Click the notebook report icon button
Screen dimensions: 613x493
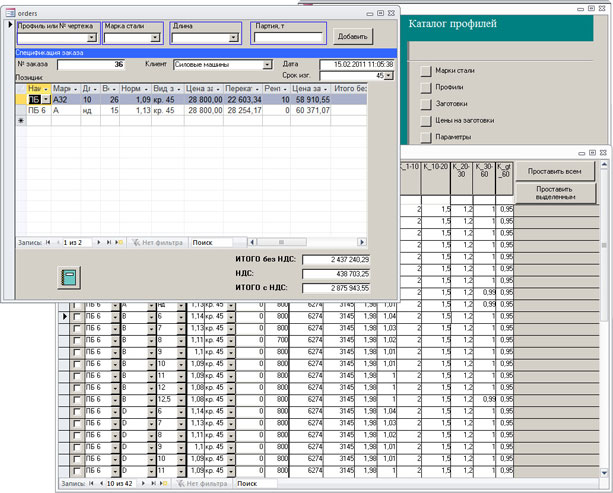(x=69, y=277)
